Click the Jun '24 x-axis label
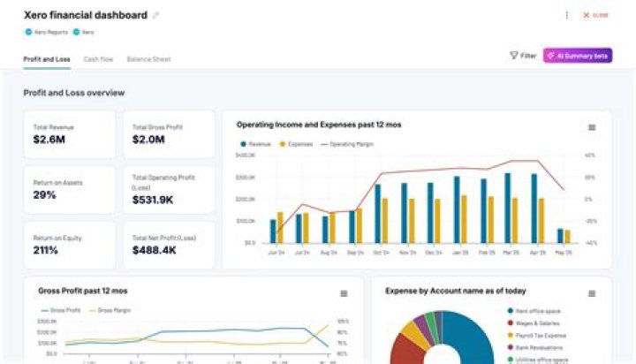Viewport: 636px width, 364px height. tap(276, 253)
